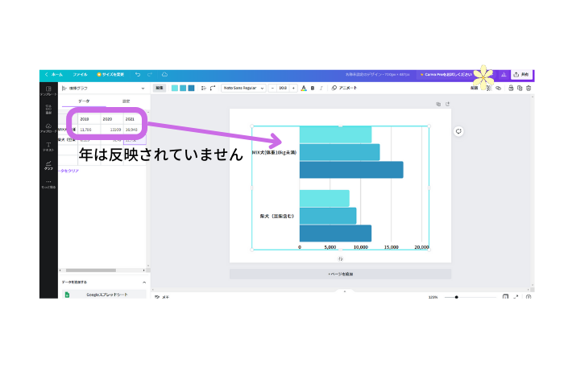Click the 2020 header cell
This screenshot has height=392, width=564.
point(112,119)
